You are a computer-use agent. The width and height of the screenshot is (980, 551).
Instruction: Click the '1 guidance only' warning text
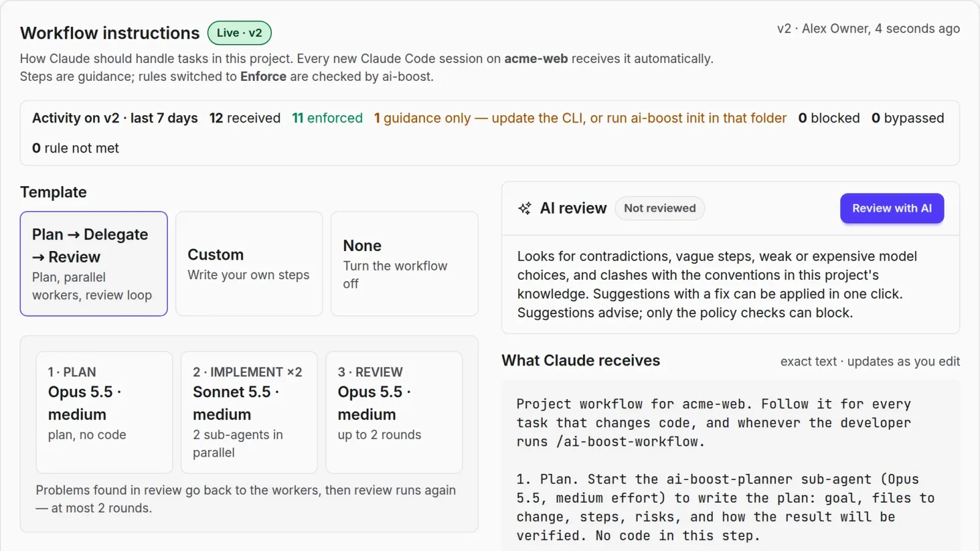pos(580,118)
